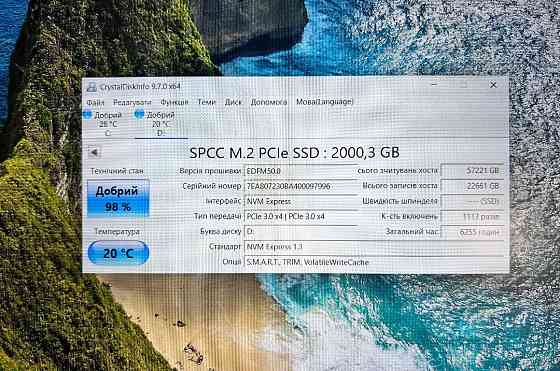Image resolution: width=560 pixels, height=371 pixels.
Task: Click the CrystalDiskInfo title bar icon
Action: [x=92, y=87]
